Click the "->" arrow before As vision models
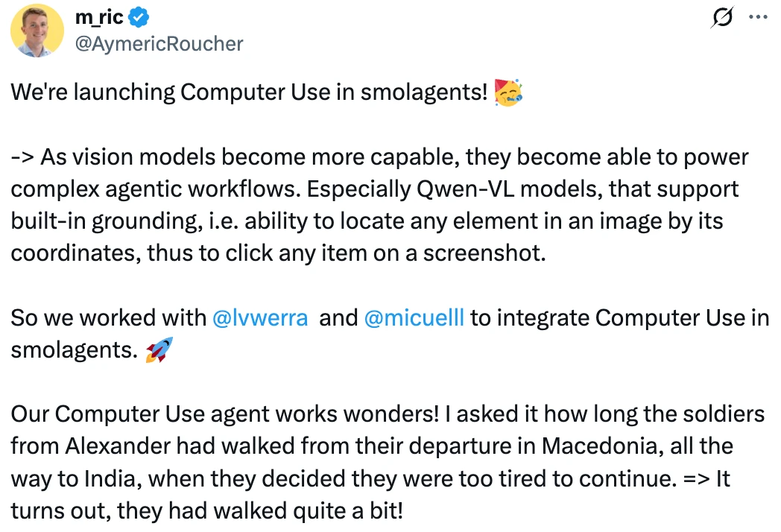781x532 pixels. (22, 157)
